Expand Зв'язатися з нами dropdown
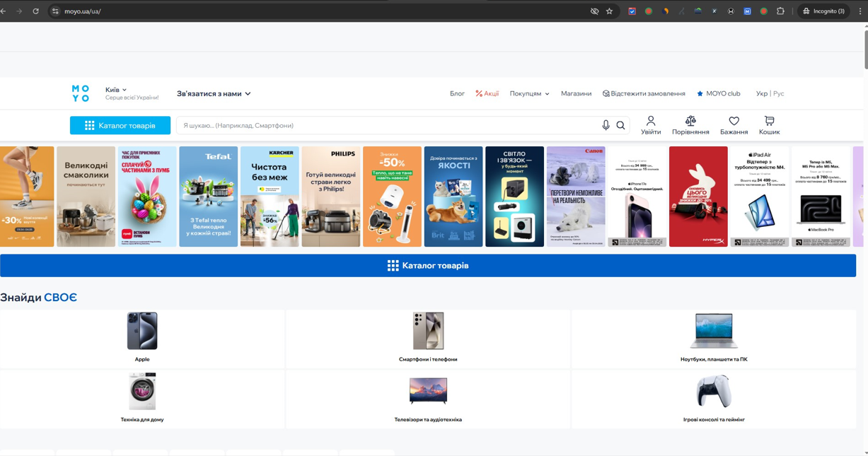The image size is (868, 456). [x=214, y=93]
